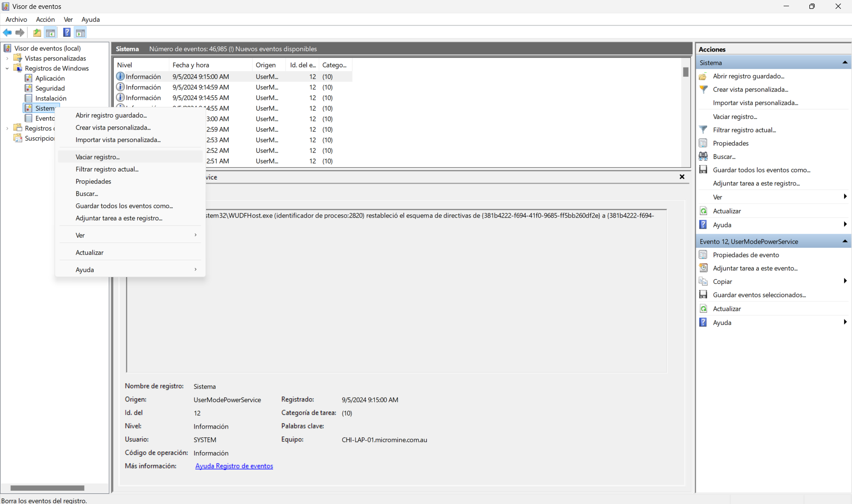
Task: Click the blue Help toolbar icon
Action: point(67,33)
